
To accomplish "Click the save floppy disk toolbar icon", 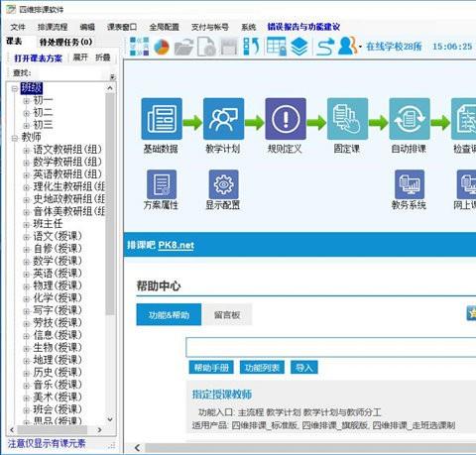I will coord(229,47).
